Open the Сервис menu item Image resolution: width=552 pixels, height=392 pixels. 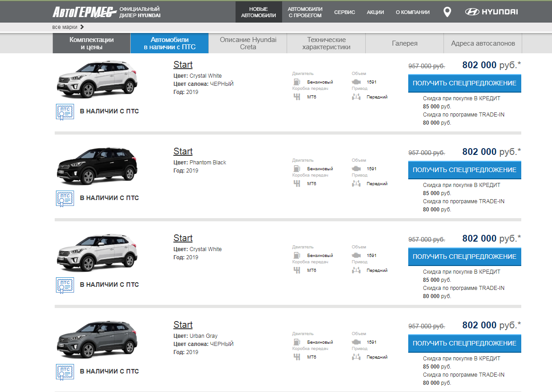click(x=344, y=12)
